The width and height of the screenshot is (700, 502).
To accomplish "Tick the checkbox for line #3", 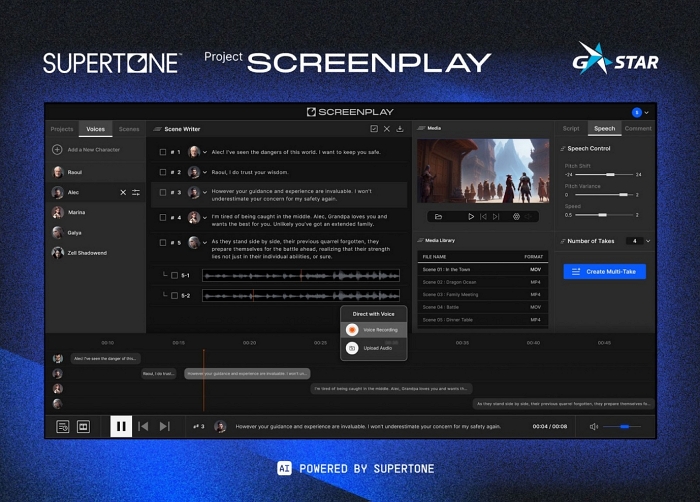I will point(162,192).
